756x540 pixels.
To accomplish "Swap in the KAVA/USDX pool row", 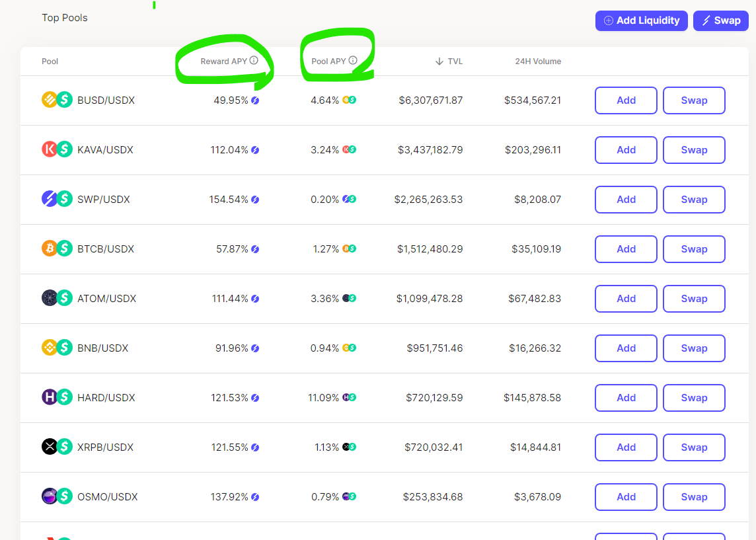I will (x=694, y=150).
